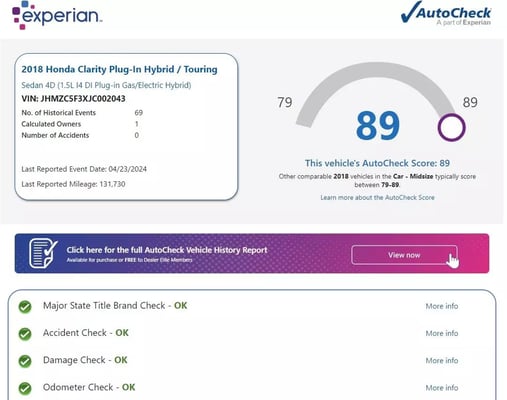Open More info for Major State Title Brand Check
507x400 pixels.
442,306
